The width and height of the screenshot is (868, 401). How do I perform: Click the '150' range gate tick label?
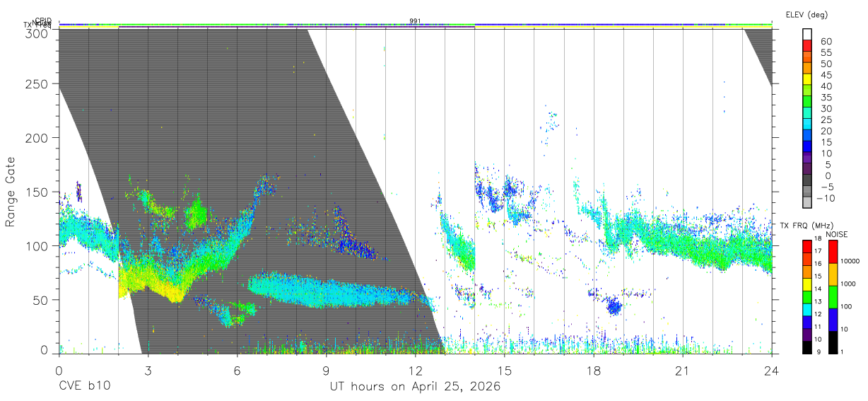pyautogui.click(x=36, y=192)
